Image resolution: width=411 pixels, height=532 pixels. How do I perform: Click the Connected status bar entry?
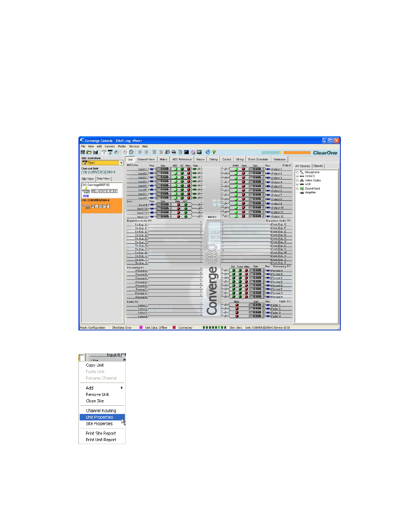click(185, 328)
